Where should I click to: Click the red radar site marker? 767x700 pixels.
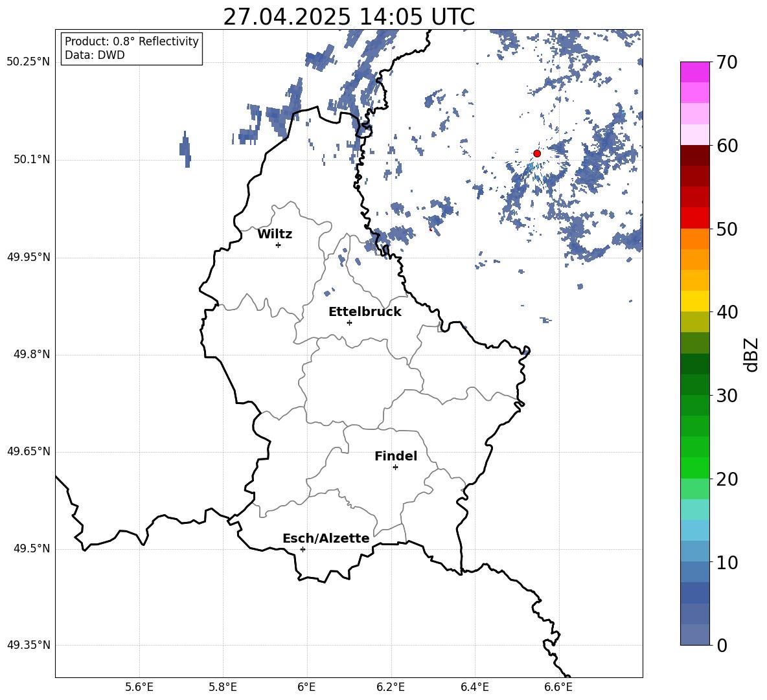coord(537,153)
